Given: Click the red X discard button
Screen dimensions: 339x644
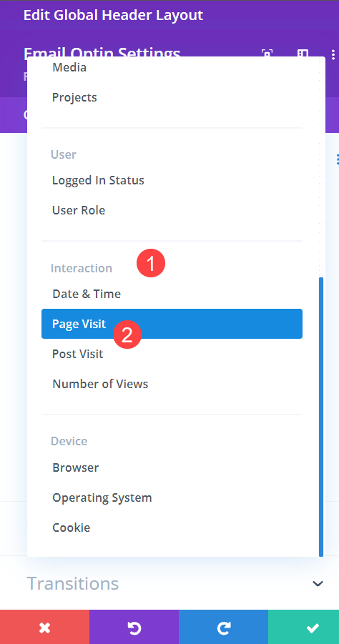Looking at the screenshot, I should [x=44, y=627].
